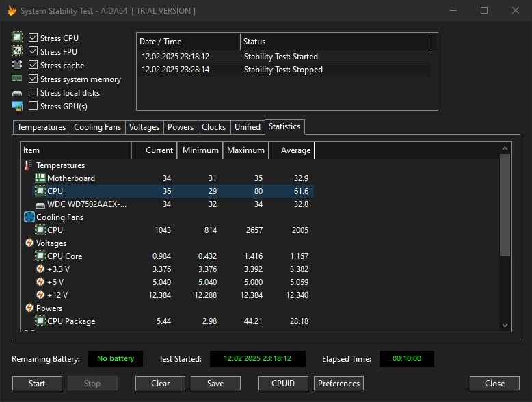Click the Clear button
Viewport: 532px width, 402px height.
tap(160, 384)
